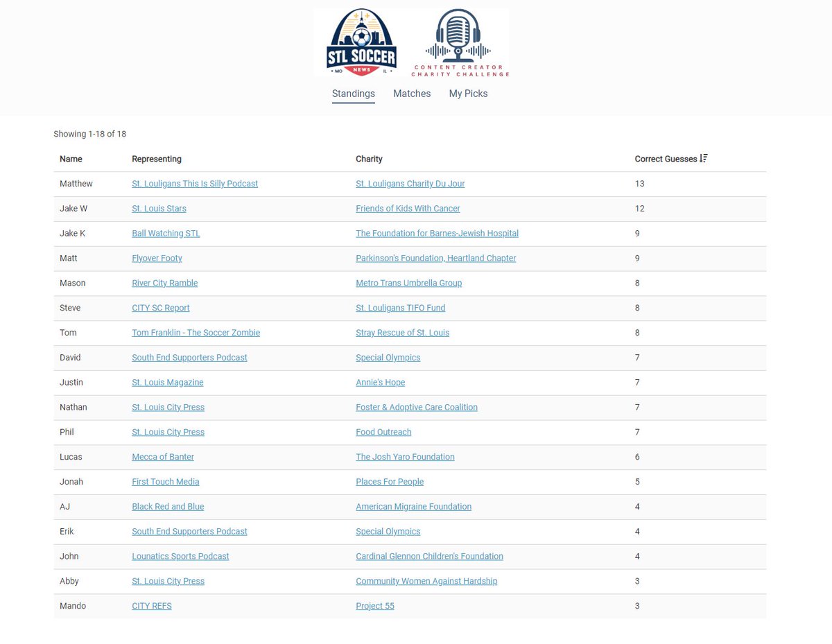Open Cardinal Glennon Children's Foundation link
This screenshot has width=832, height=644.
coord(430,556)
